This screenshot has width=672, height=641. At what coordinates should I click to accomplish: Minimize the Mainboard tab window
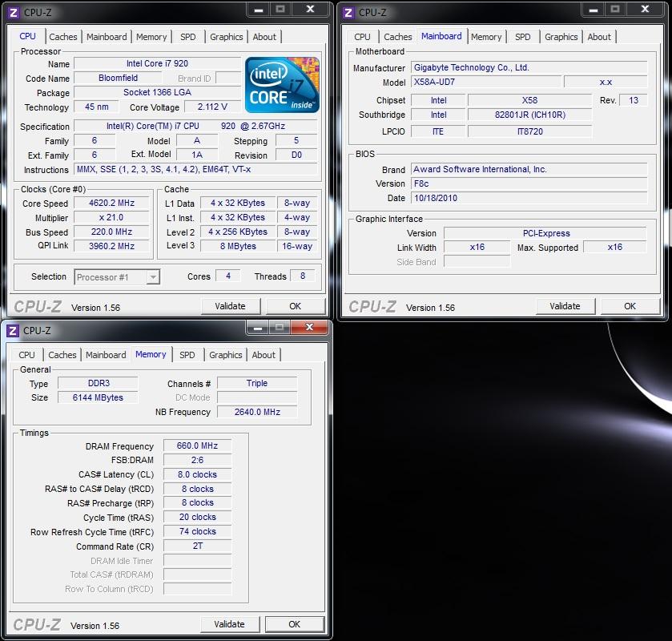[x=594, y=10]
